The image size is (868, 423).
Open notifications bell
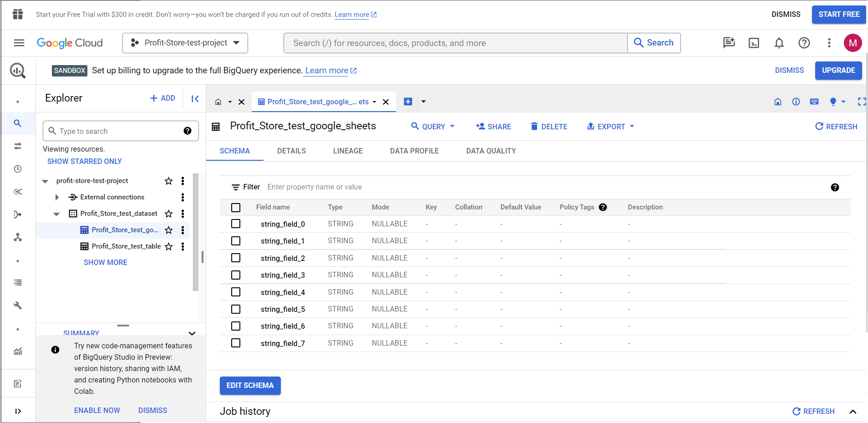[779, 43]
